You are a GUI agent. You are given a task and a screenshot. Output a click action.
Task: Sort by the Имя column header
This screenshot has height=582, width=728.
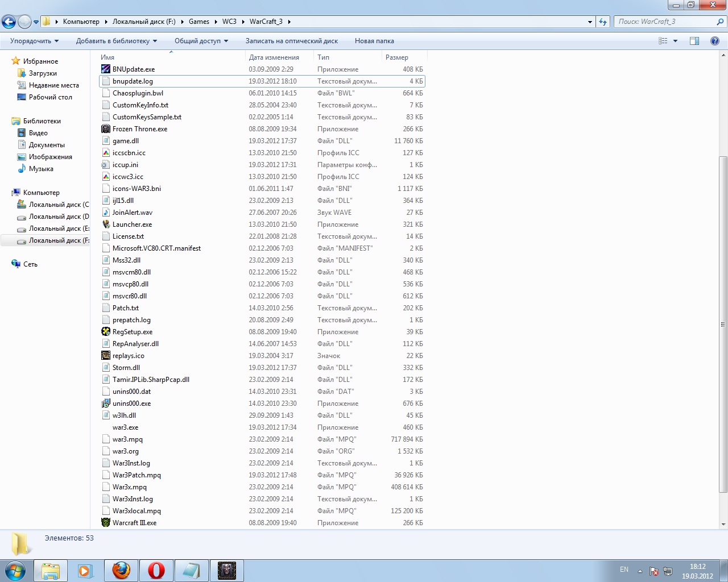click(171, 57)
